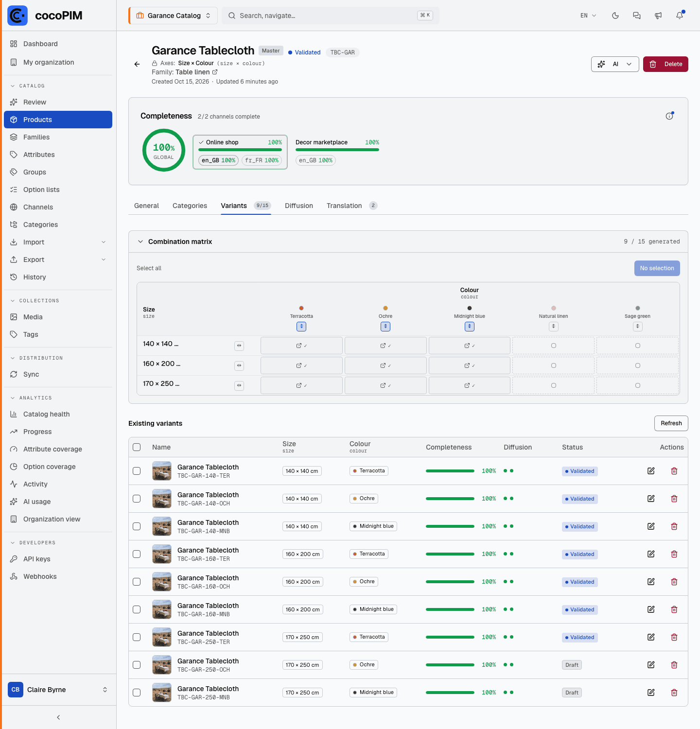Click Select all in the matrix
Screen dimensions: 700x729
click(149, 268)
